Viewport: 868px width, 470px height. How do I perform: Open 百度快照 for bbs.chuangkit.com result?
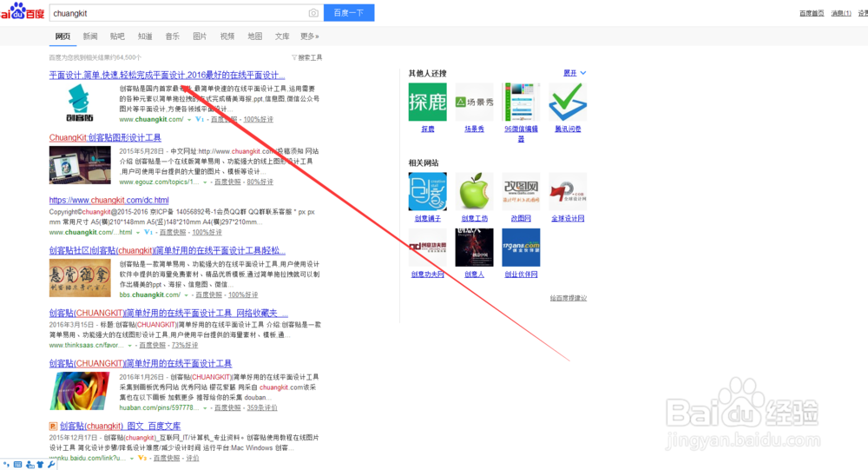tap(208, 295)
